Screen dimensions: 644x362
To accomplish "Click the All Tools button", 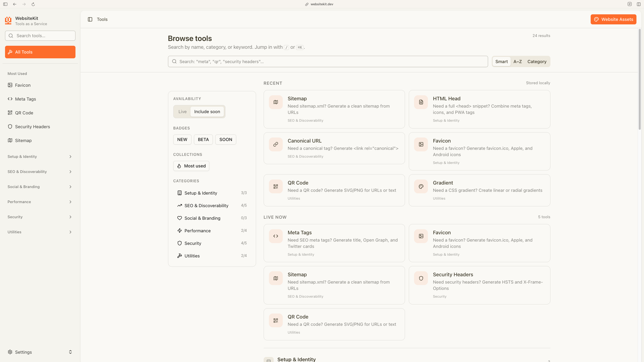I will coord(40,52).
